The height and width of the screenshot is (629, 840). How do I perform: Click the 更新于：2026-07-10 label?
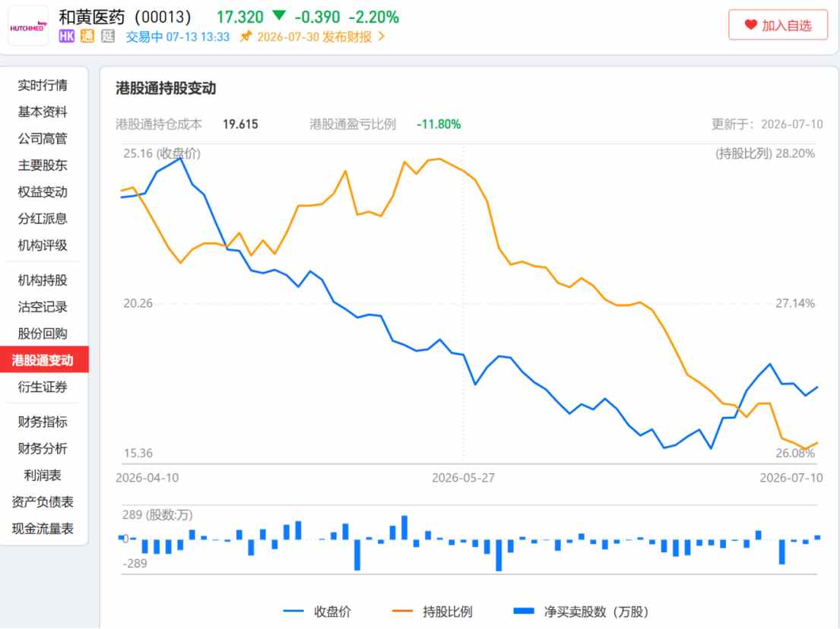point(767,124)
